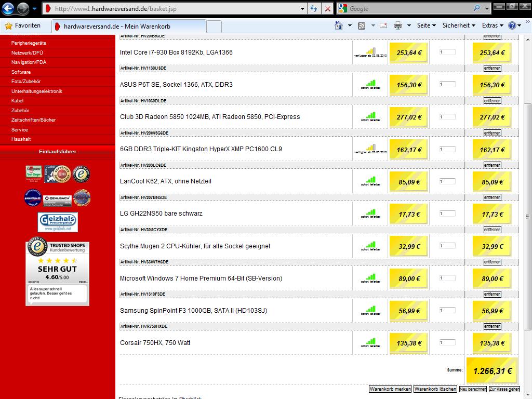Click the RSS feeds icon
This screenshot has height=399, width=532.
click(x=362, y=26)
